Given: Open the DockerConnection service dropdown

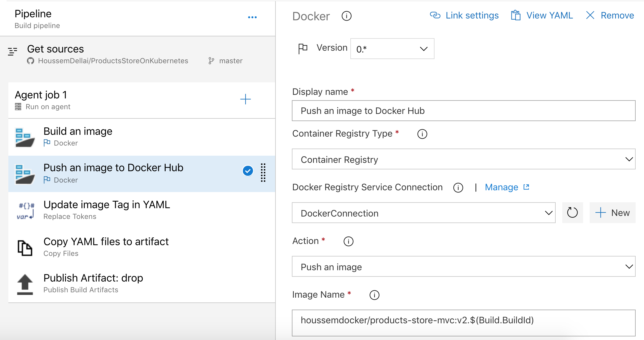Looking at the screenshot, I should (x=423, y=213).
